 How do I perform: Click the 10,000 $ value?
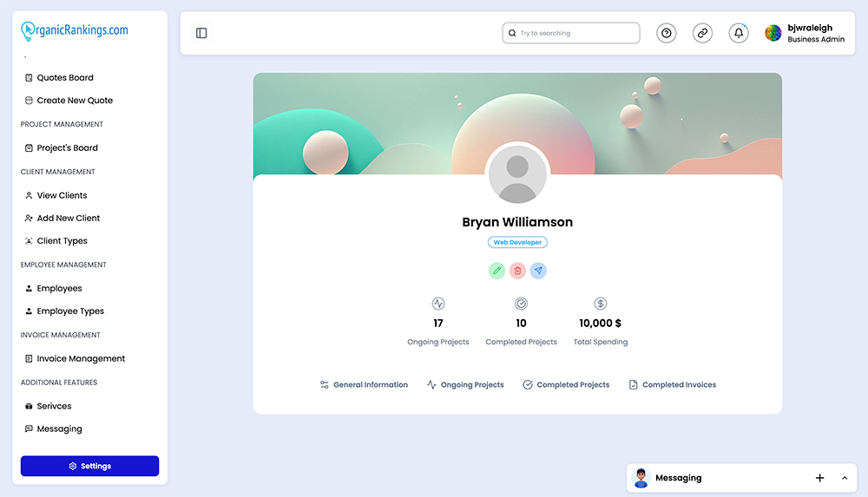pyautogui.click(x=601, y=324)
